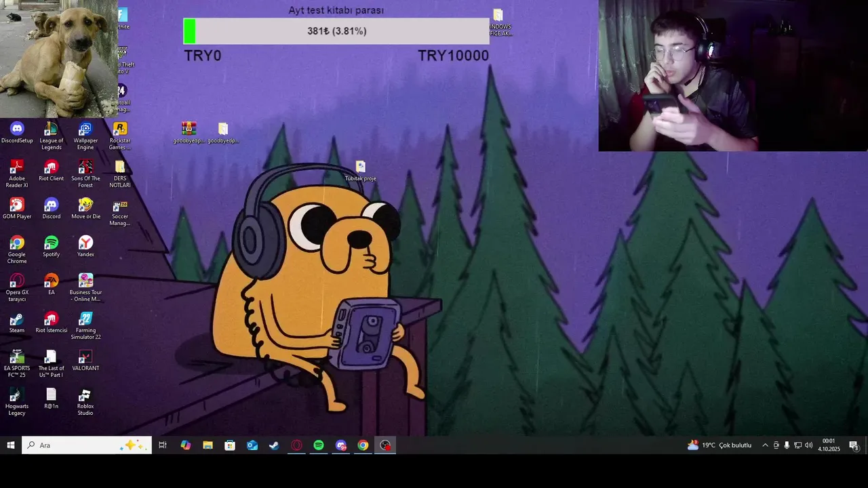Viewport: 868px width, 488px height.
Task: Click the Windows Start button
Action: 11,445
